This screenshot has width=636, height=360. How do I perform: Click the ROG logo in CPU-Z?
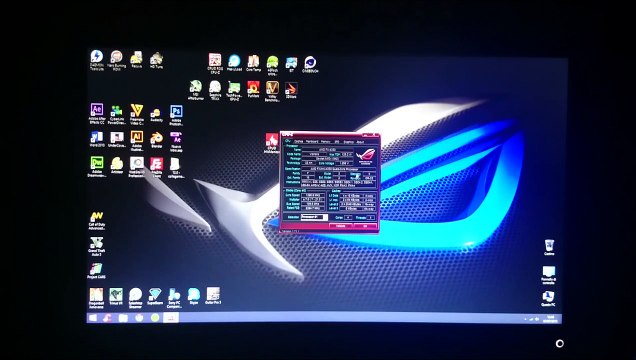(365, 155)
